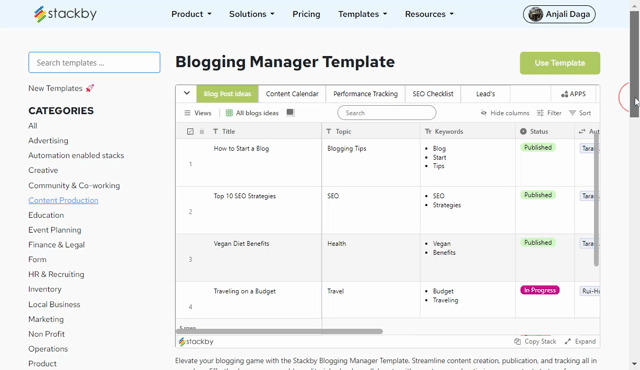This screenshot has width=640, height=370.
Task: Switch to the SEO Checklist tab
Action: pyautogui.click(x=433, y=94)
